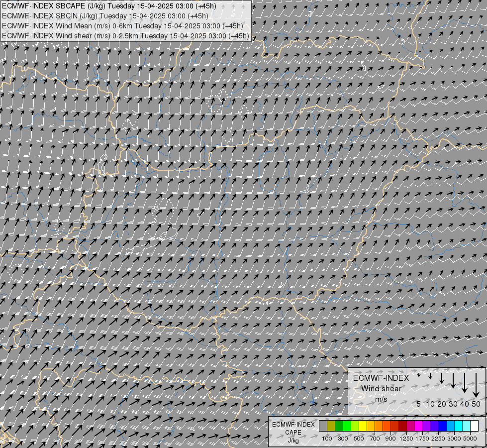Click the '20' wind shear scale number
Screen dimensions: 487x448
coord(442,404)
